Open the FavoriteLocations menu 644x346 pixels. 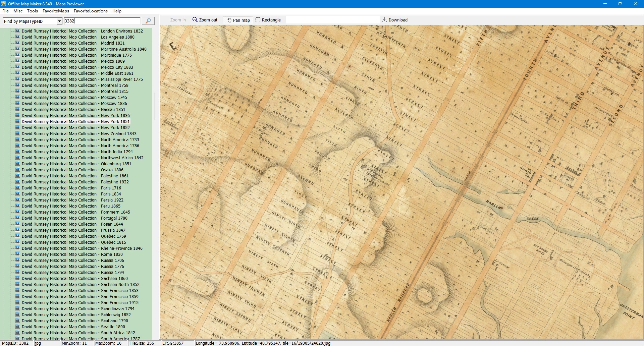(91, 11)
